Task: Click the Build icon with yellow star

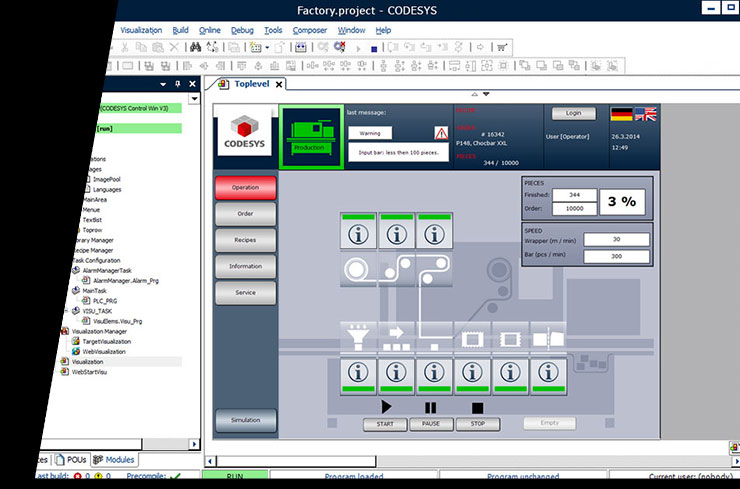Action: 256,47
